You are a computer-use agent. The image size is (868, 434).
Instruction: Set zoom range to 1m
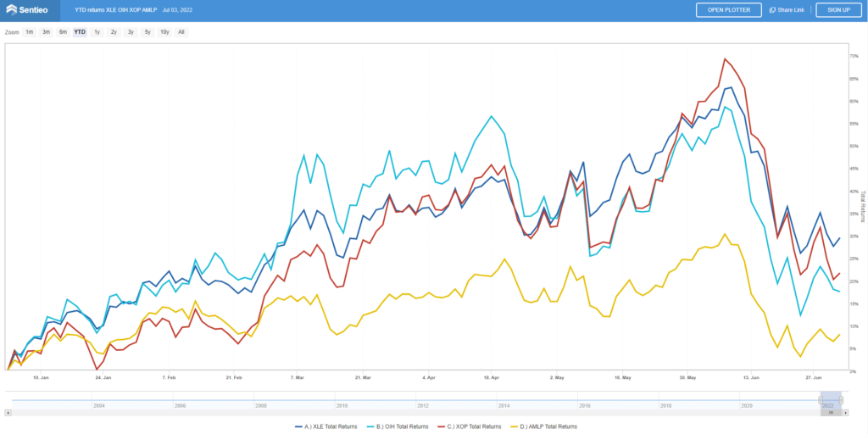[x=30, y=32]
